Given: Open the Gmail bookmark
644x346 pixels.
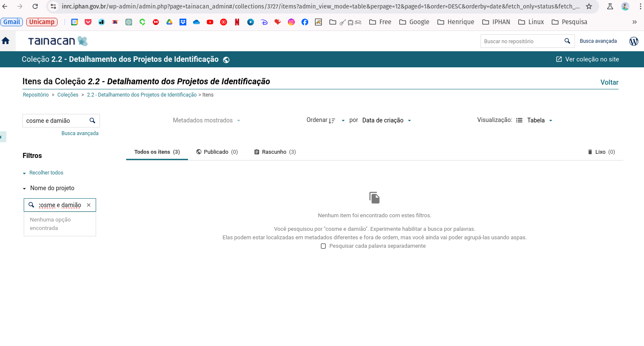Looking at the screenshot, I should 12,22.
